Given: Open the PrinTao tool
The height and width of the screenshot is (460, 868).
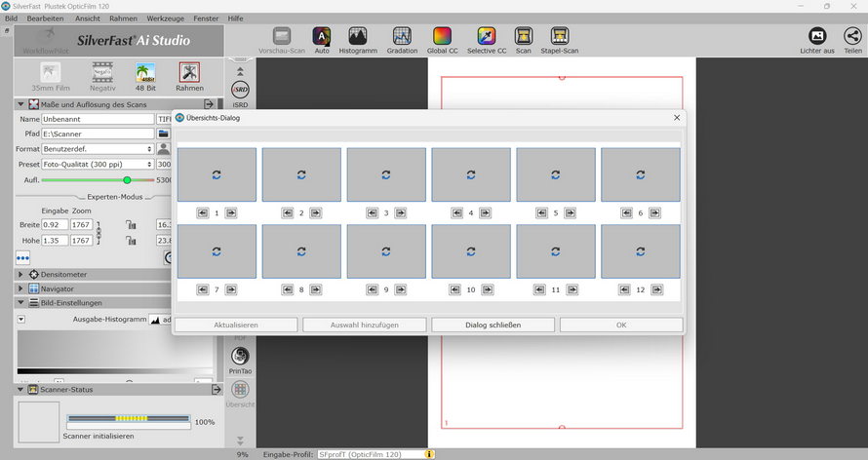Looking at the screenshot, I should (240, 359).
